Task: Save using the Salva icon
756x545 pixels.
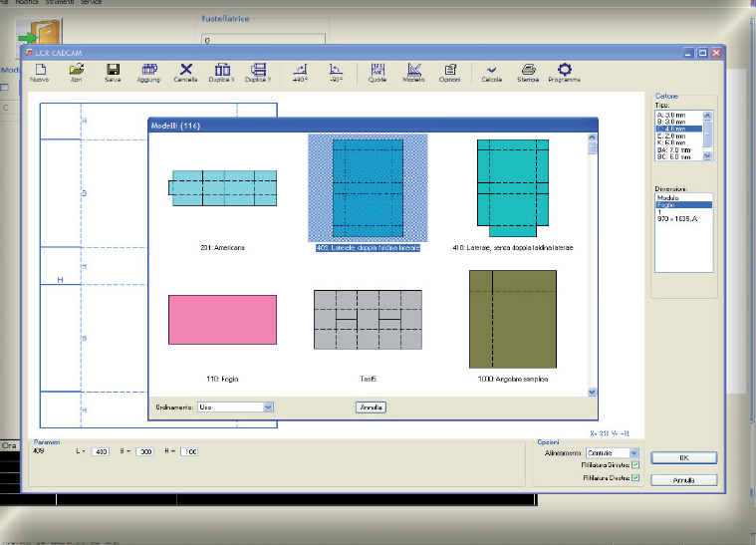Action: coord(113,71)
